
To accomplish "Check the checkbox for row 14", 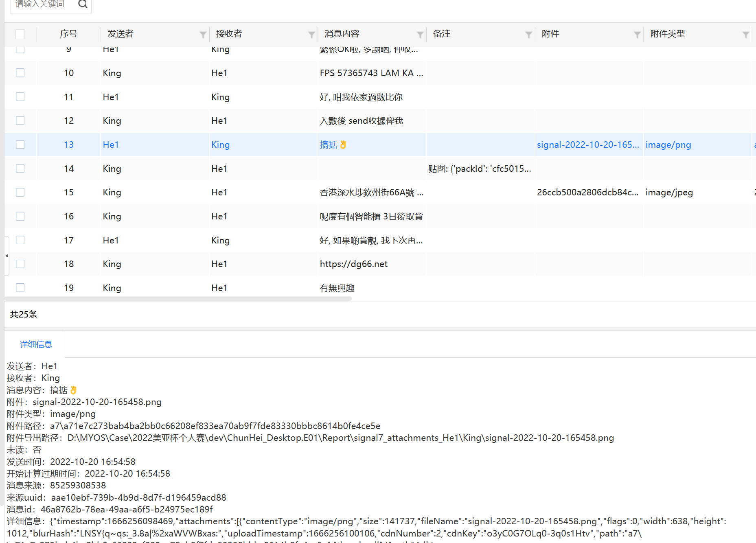I will pos(20,168).
